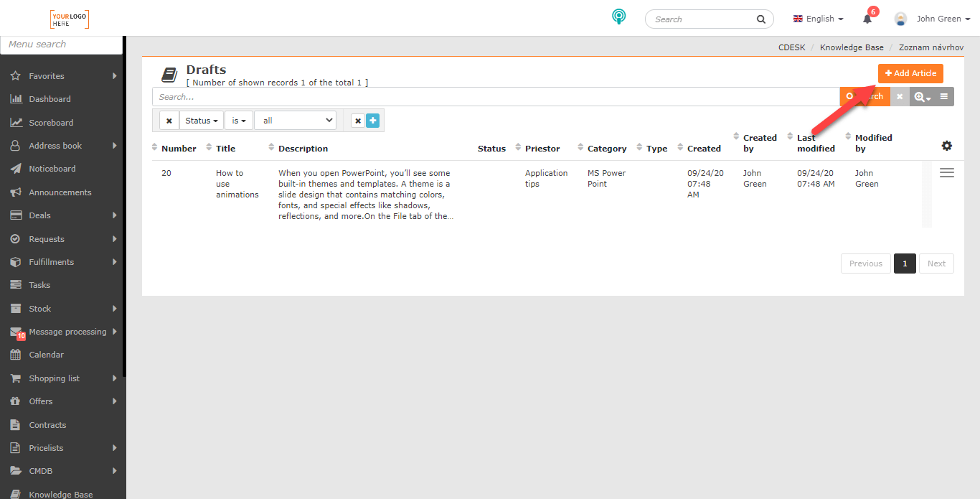Open the English language dropdown

818,19
